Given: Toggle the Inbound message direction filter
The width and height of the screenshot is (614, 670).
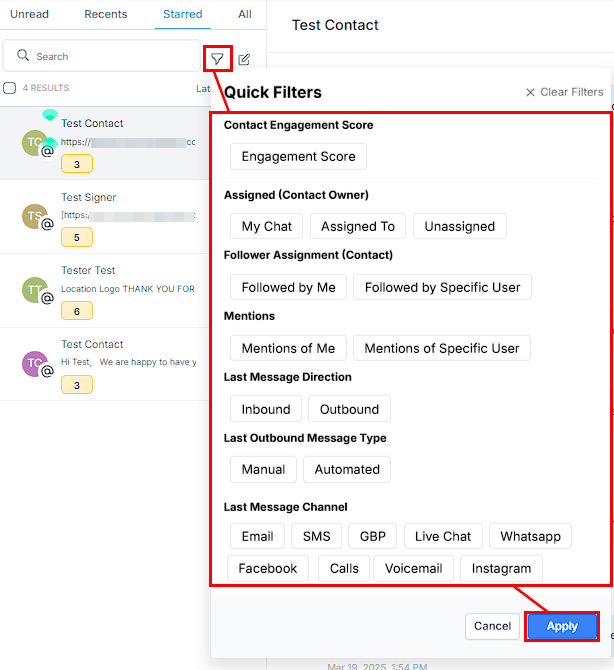Looking at the screenshot, I should (266, 409).
